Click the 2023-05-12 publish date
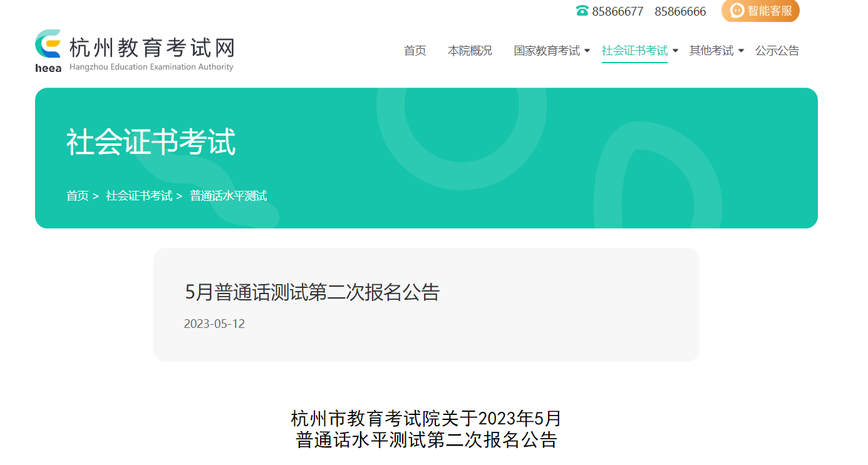The image size is (868, 465). coord(214,324)
